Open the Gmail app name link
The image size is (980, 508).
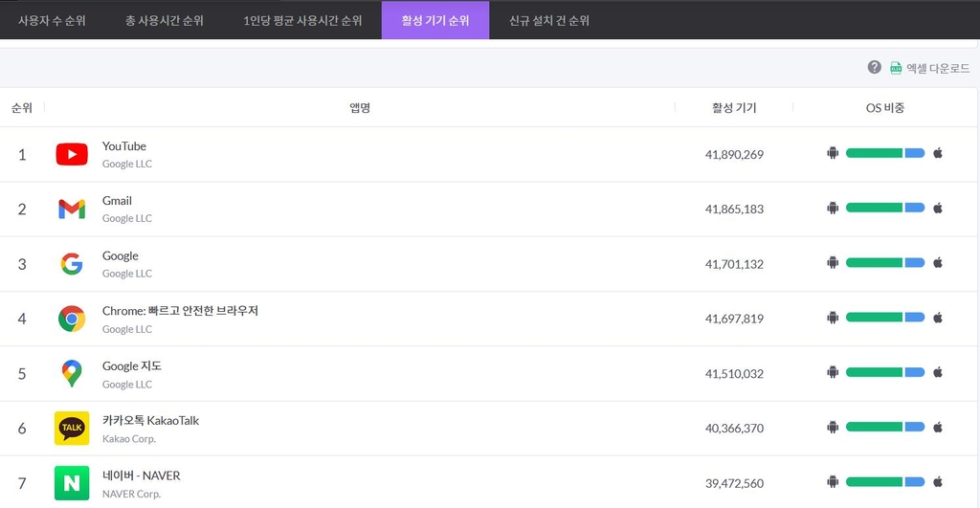point(118,201)
